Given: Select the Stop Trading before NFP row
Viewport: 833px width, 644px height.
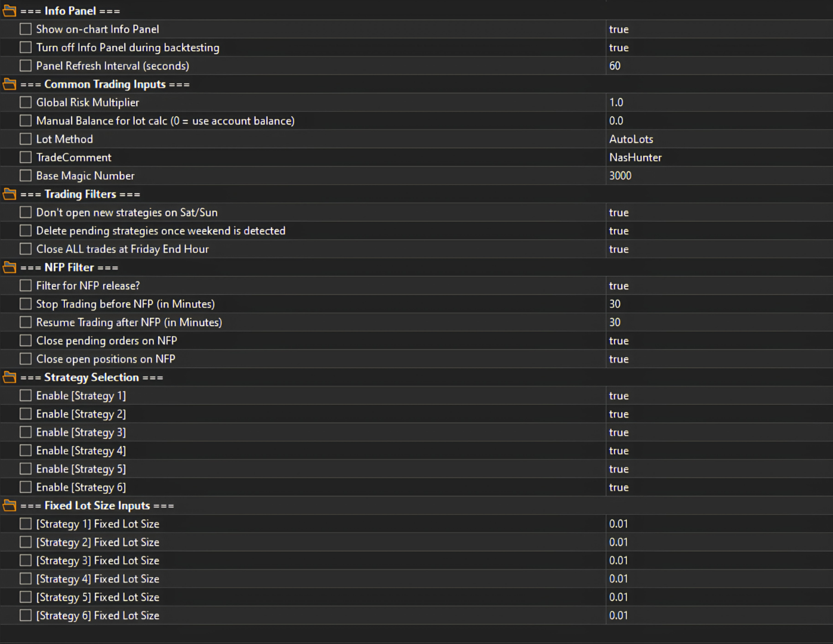Looking at the screenshot, I should click(416, 304).
